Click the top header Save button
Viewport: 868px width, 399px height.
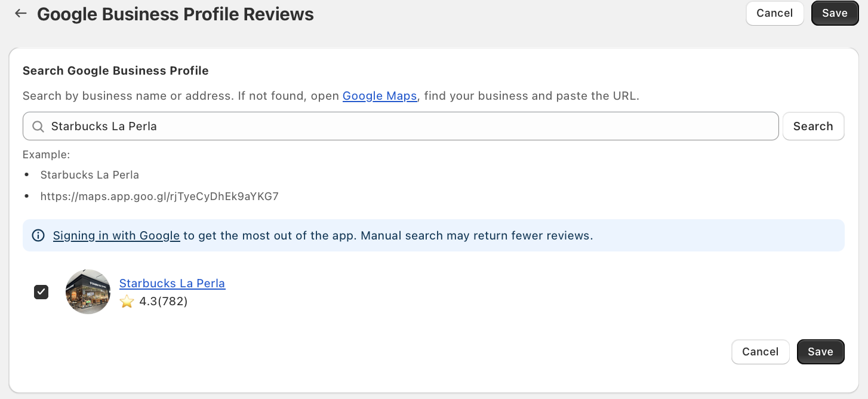pos(835,13)
